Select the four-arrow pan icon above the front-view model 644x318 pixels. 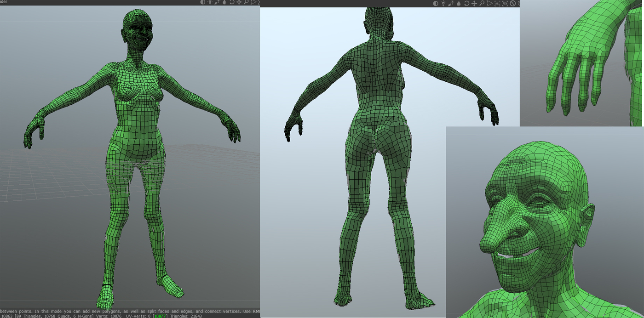tap(239, 2)
